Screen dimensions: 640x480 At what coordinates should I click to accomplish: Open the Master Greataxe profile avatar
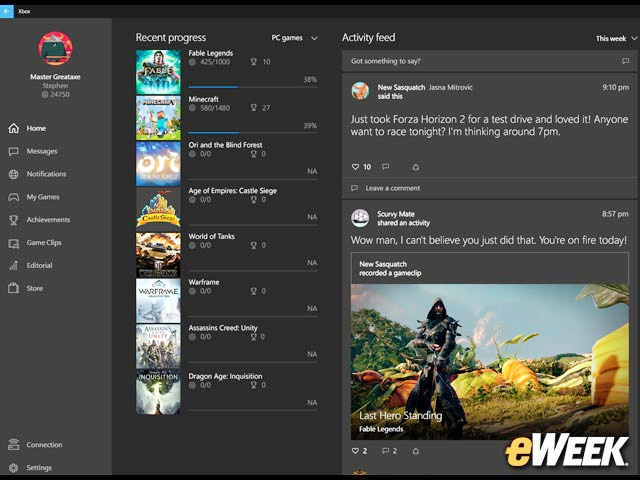coord(56,49)
